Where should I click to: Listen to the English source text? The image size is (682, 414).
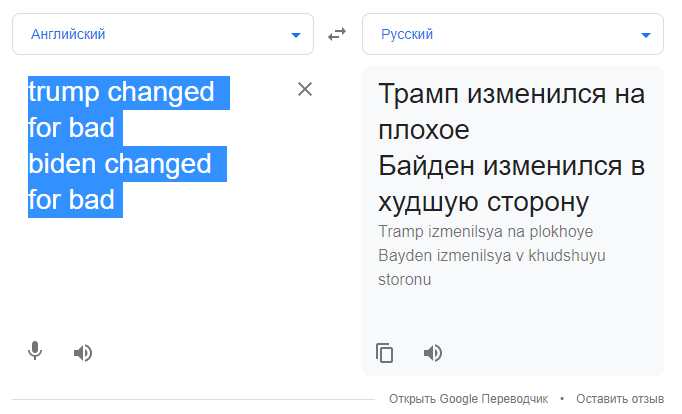[83, 352]
